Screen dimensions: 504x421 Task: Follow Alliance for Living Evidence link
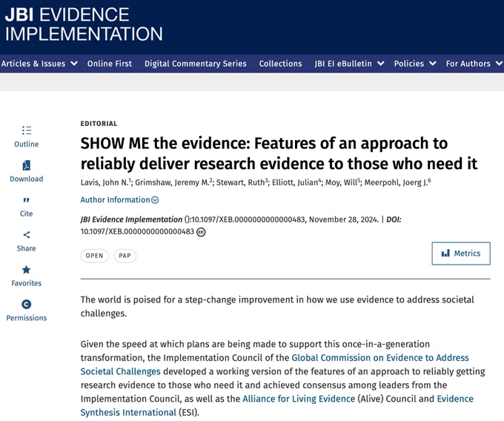(299, 399)
